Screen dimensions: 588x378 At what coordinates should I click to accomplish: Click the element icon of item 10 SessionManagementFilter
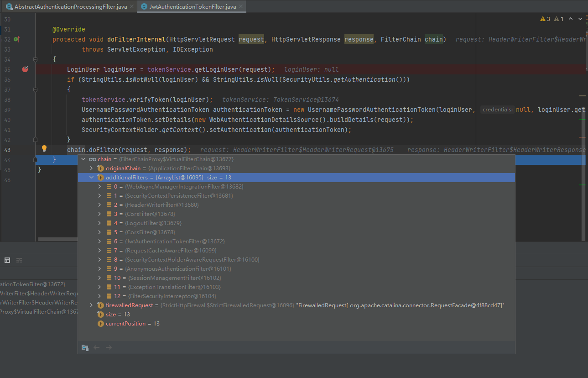click(109, 278)
